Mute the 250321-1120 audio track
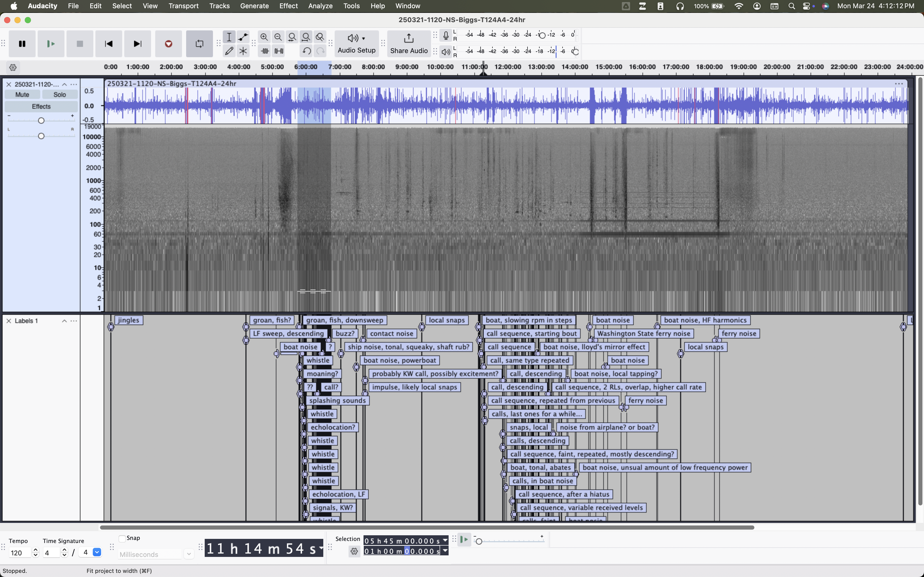The image size is (924, 577). [22, 95]
